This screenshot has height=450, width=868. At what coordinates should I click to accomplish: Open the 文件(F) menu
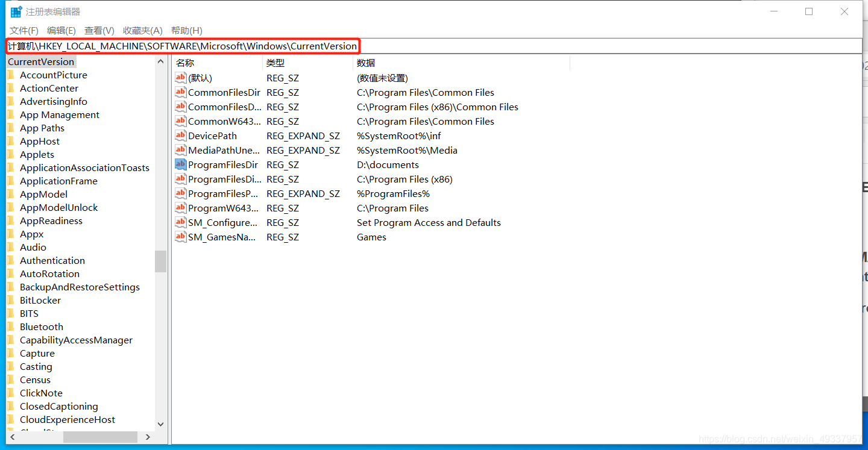coord(24,30)
